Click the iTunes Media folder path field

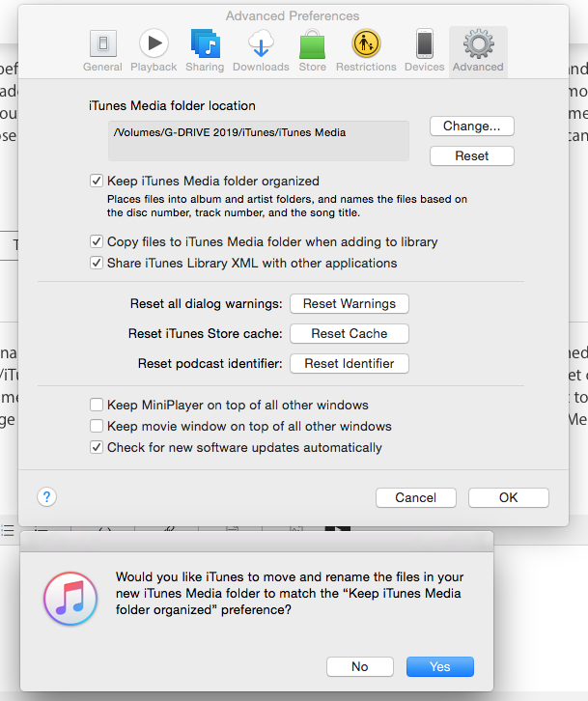tap(259, 140)
